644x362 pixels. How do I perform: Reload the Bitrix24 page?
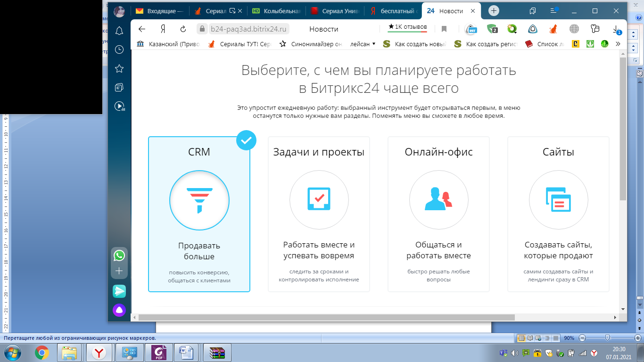(x=183, y=29)
